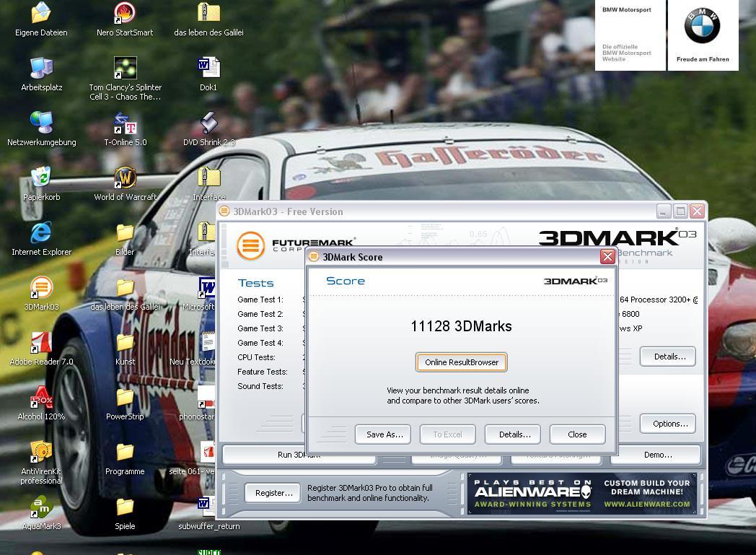Click the Close button in score dialog
The image size is (756, 555).
click(x=578, y=434)
